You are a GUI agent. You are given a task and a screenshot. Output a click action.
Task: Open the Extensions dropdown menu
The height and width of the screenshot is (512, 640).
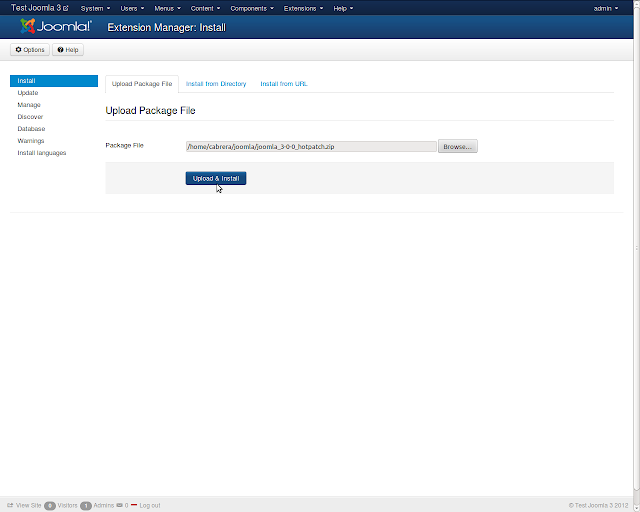pos(303,8)
